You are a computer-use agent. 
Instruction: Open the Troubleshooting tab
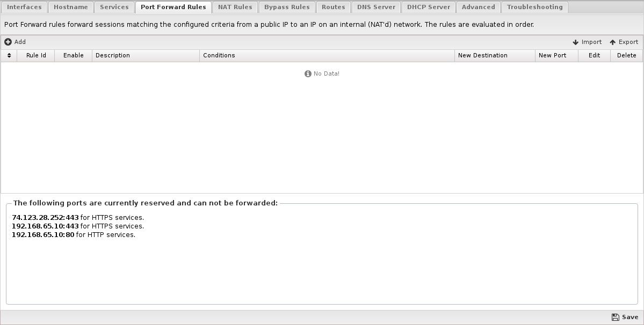535,7
